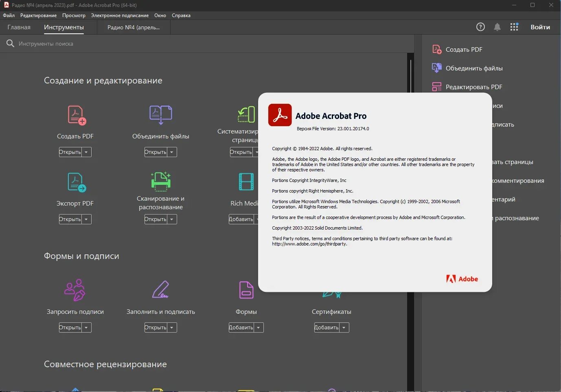Click Добавить under Формы
561x392 pixels.
tap(241, 328)
